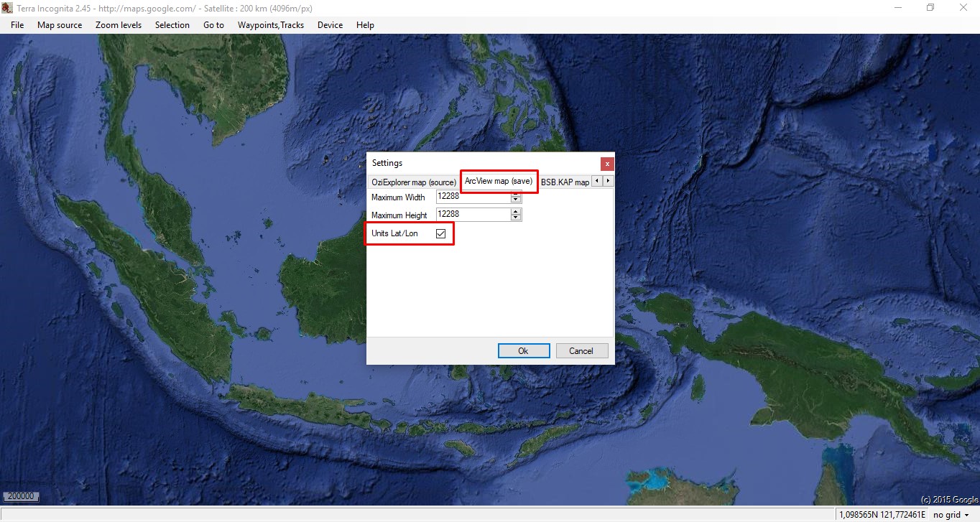Decrease Maximum Height using the down spinner arrow

point(516,218)
